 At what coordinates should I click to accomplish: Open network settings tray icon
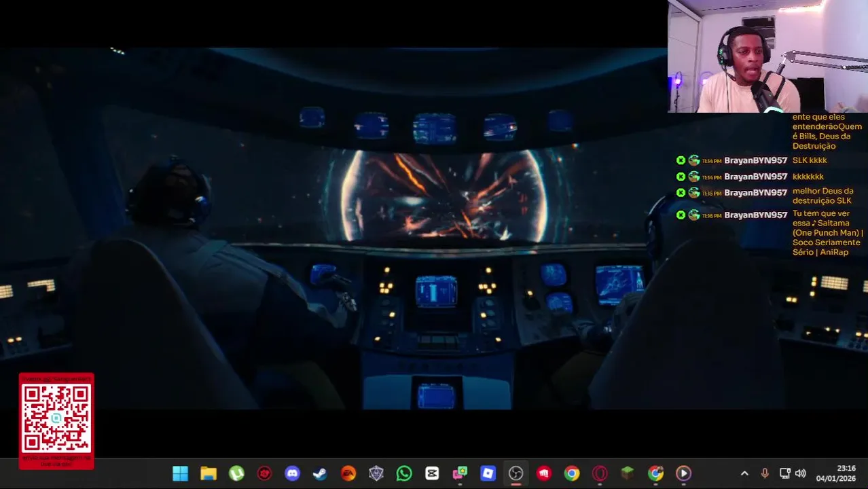coord(784,473)
